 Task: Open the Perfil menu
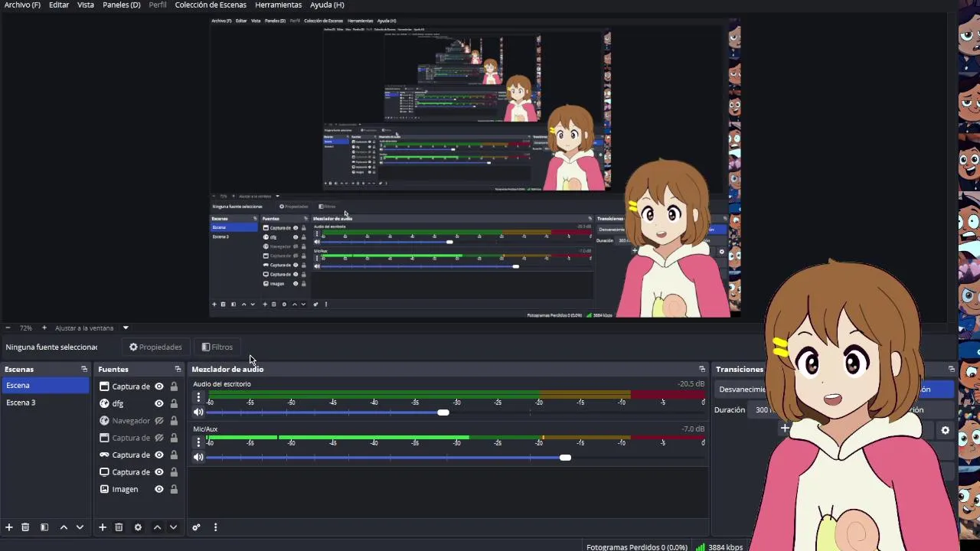(x=158, y=5)
